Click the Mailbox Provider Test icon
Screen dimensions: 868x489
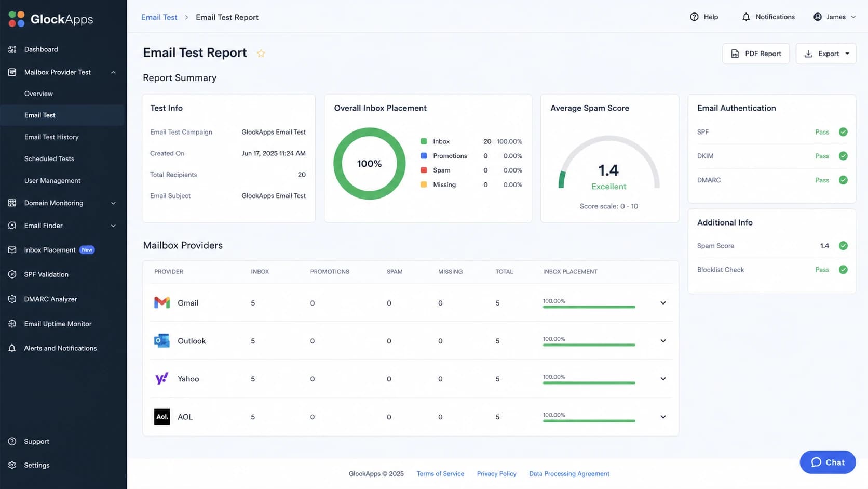(12, 72)
